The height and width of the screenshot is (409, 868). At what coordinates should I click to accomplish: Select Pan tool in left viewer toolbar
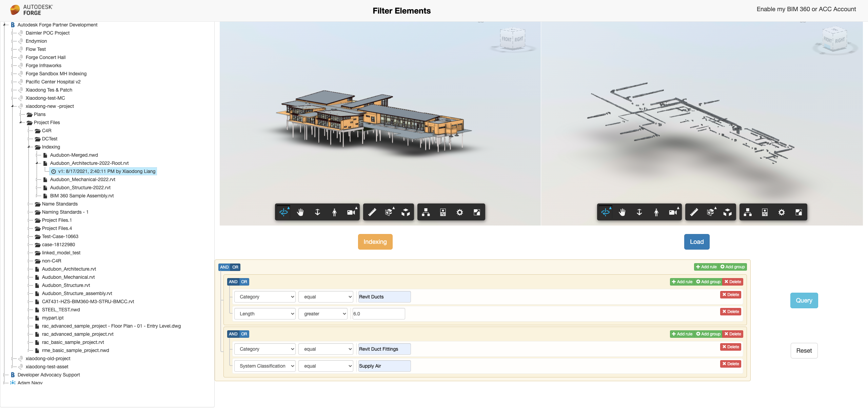point(300,212)
